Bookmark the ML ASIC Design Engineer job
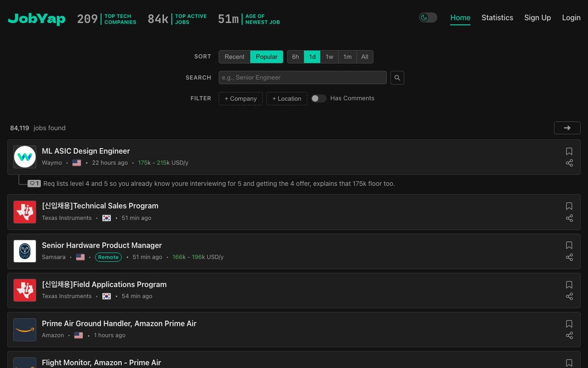This screenshot has height=368, width=588. (x=569, y=151)
